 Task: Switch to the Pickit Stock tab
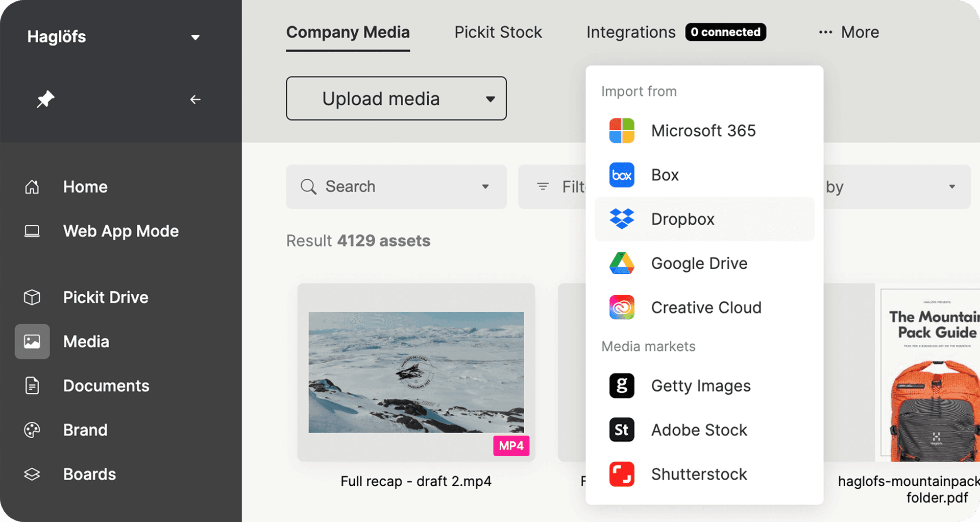[x=498, y=32]
